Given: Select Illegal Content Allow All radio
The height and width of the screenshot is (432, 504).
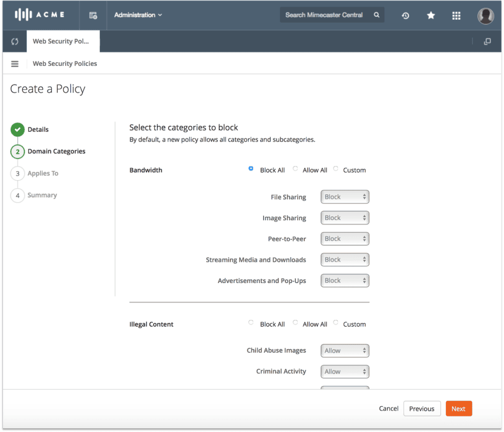Looking at the screenshot, I should pos(295,322).
